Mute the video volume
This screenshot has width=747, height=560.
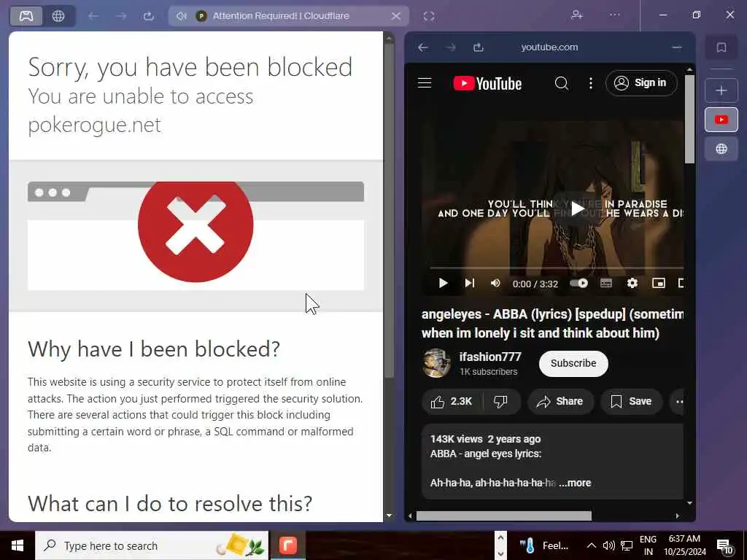click(495, 284)
